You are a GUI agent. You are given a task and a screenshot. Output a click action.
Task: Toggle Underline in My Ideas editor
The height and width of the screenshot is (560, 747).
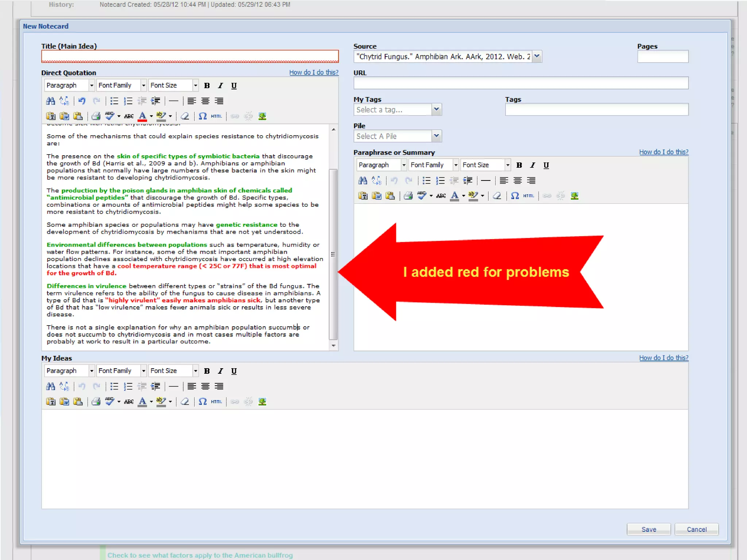tap(234, 371)
